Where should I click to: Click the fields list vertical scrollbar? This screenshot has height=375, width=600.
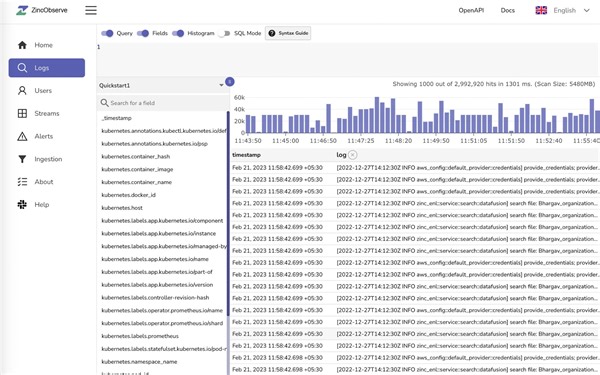coord(228,214)
